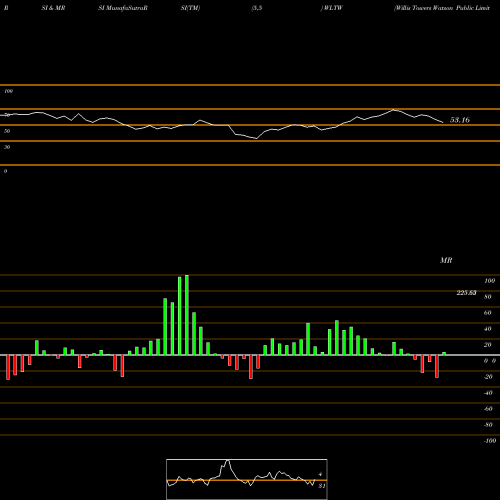Screen dimensions: 500x500
Task: Click the 225.63 value label
Action: point(466,293)
